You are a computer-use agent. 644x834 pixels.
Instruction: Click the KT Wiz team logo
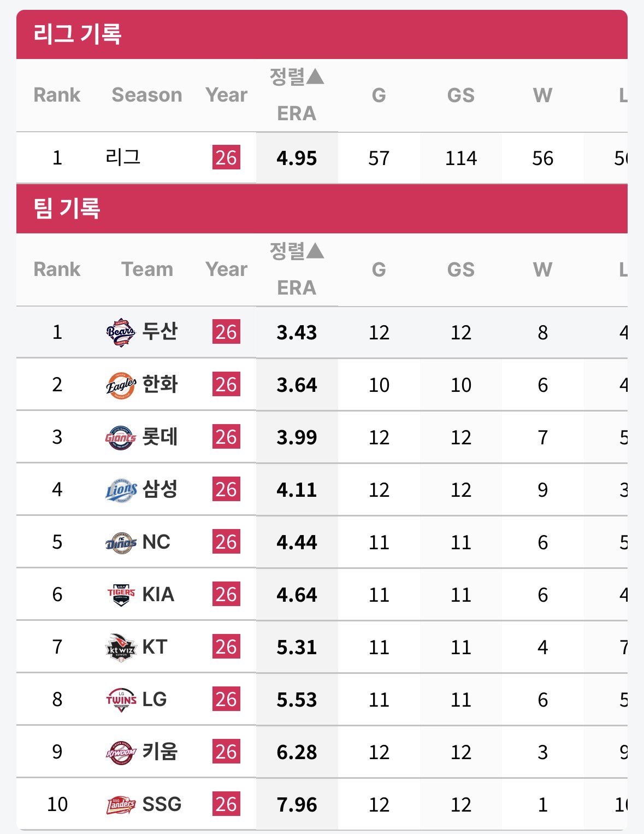point(121,647)
